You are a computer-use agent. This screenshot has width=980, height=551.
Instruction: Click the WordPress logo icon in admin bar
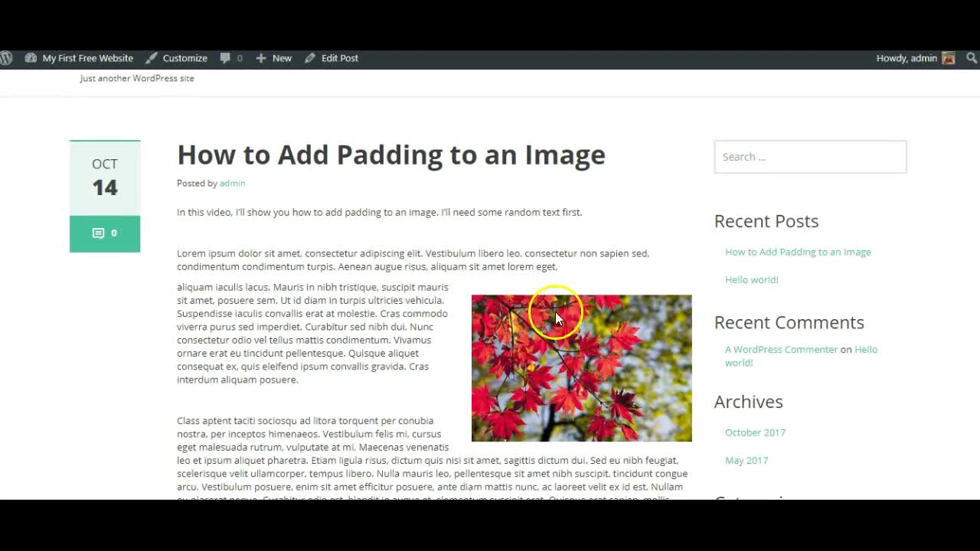6,58
